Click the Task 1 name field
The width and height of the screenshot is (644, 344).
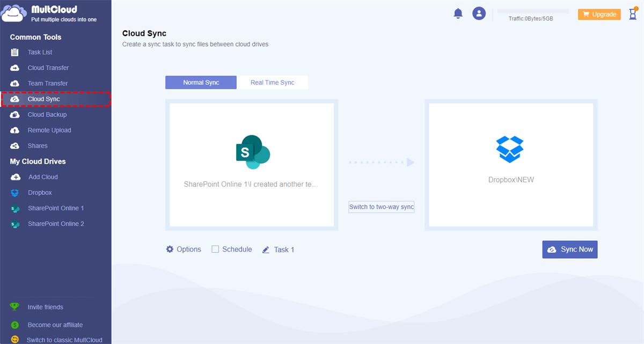click(284, 250)
